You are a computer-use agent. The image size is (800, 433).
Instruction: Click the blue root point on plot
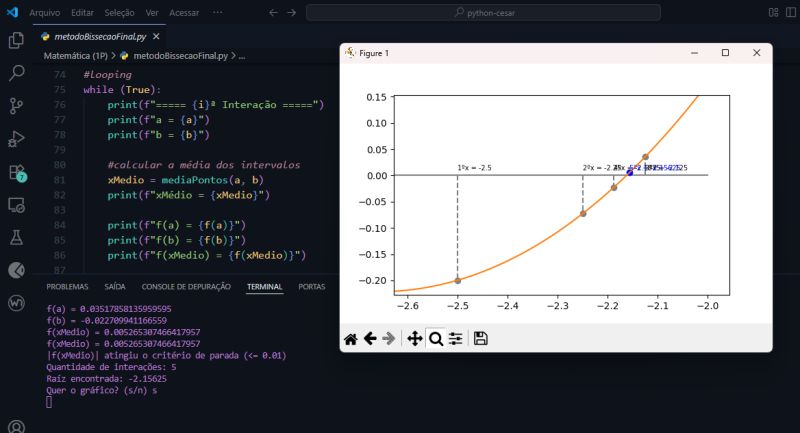[630, 172]
